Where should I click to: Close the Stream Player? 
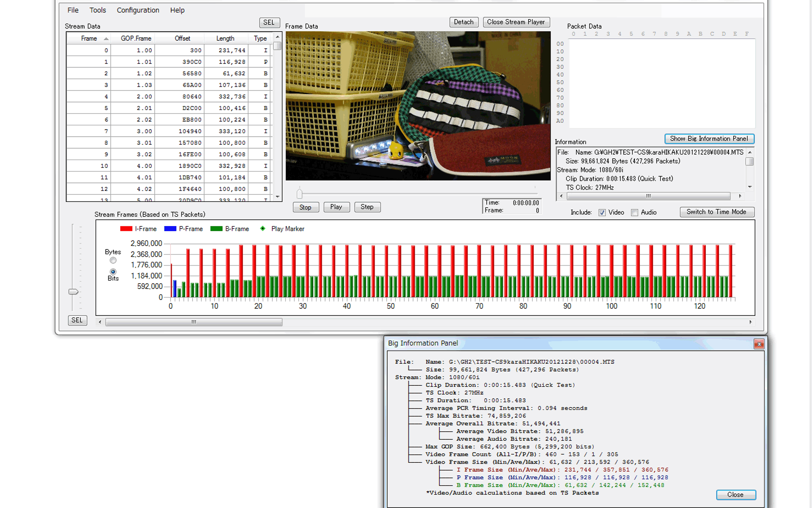pyautogui.click(x=516, y=22)
